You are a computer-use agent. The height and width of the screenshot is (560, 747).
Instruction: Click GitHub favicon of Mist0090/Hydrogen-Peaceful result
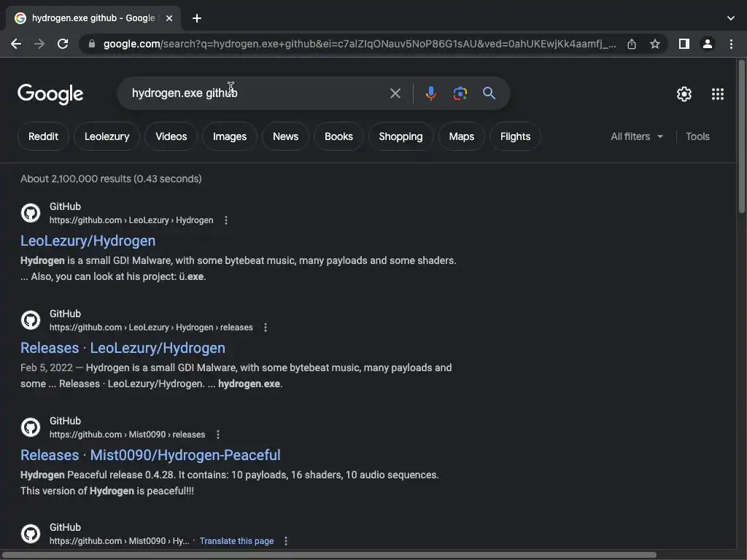[31, 427]
